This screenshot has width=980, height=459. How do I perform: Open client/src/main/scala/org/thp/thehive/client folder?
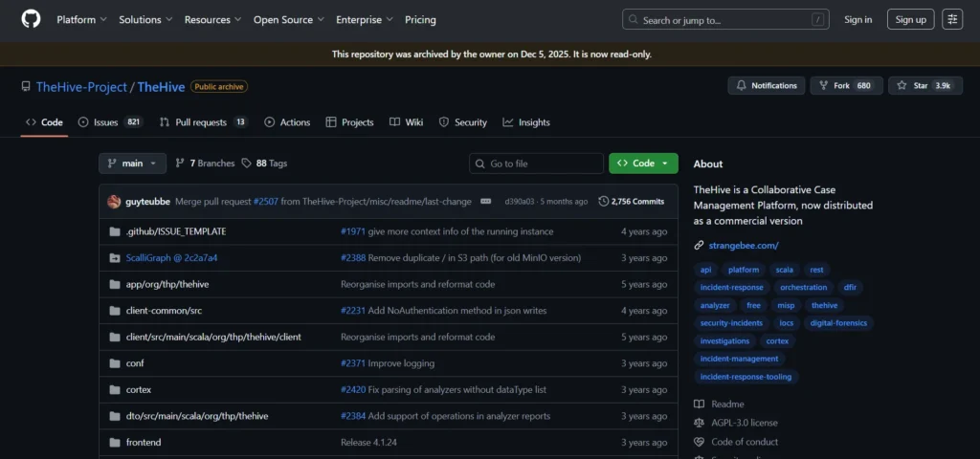coord(213,338)
